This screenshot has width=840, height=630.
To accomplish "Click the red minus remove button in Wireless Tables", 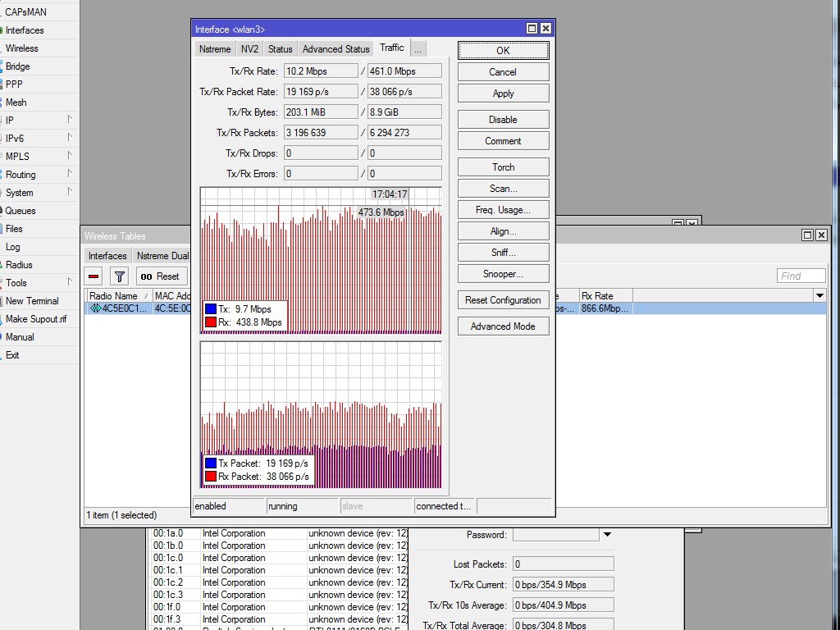I will click(94, 276).
